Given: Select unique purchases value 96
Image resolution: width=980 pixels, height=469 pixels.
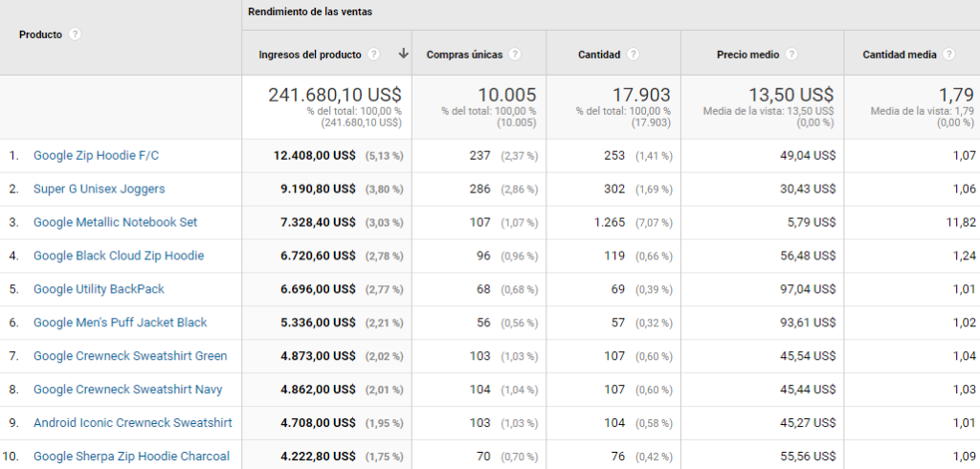Looking at the screenshot, I should [x=483, y=256].
